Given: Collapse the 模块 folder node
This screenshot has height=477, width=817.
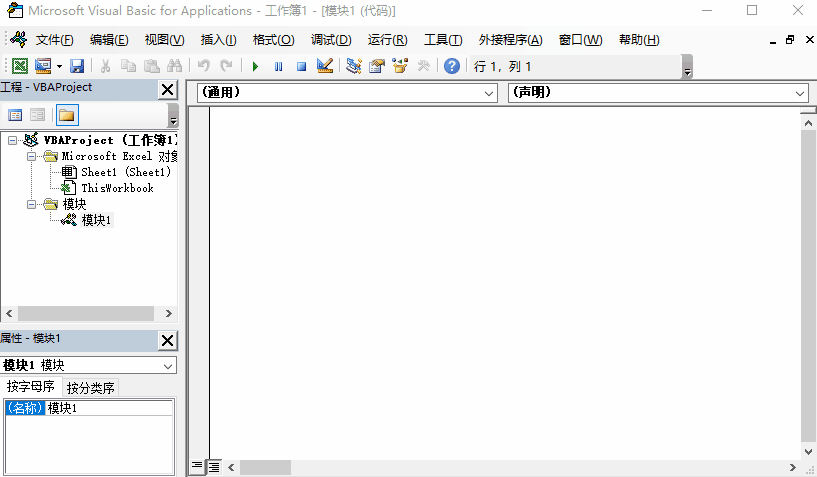Looking at the screenshot, I should tap(32, 204).
